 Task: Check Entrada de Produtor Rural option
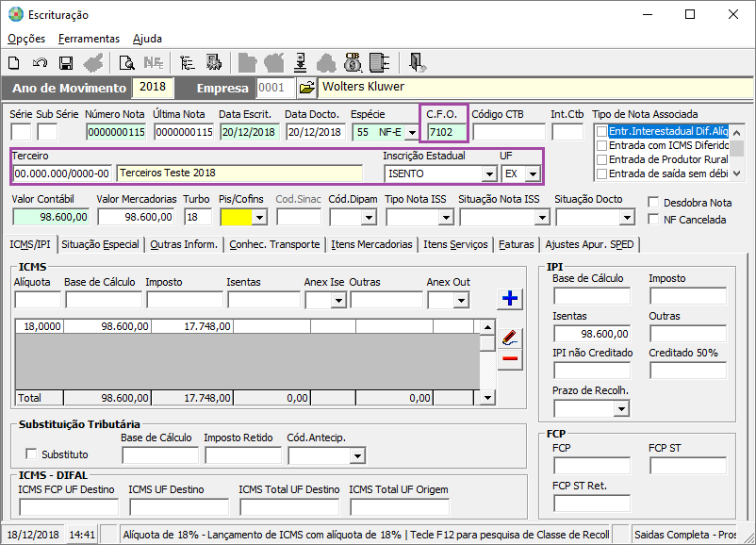coord(601,159)
